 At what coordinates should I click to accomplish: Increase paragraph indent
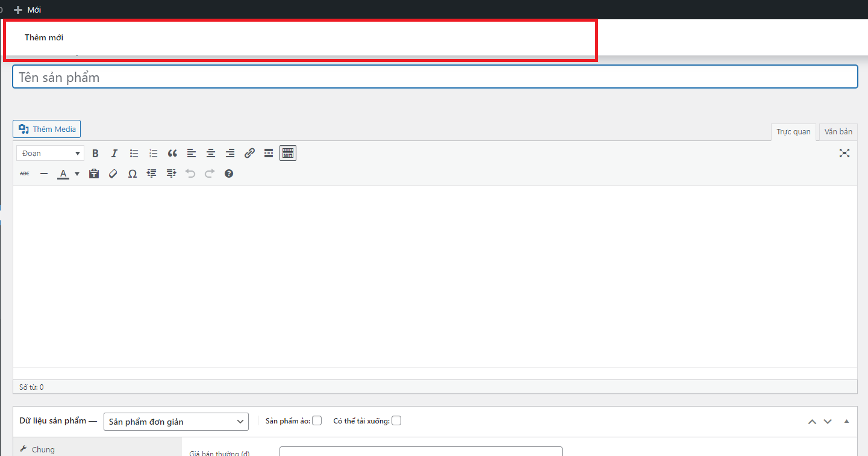click(x=171, y=173)
